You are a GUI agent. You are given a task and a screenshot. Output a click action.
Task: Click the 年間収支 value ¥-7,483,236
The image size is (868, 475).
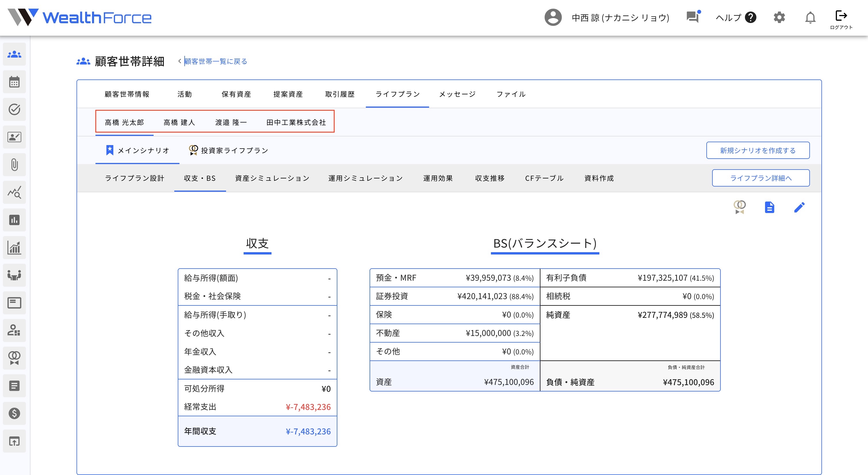308,432
